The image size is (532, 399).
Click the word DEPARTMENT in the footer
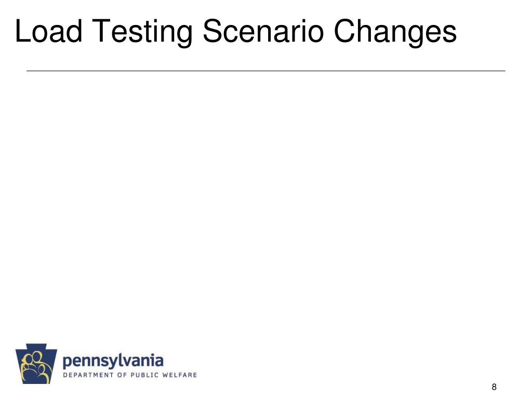[88, 375]
